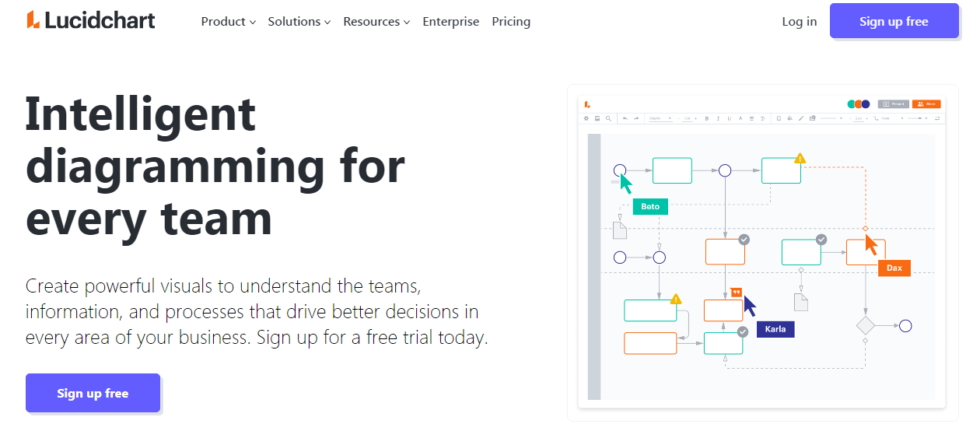Click the gray Present button in the diagram preview
980x431 pixels.
coord(893,103)
